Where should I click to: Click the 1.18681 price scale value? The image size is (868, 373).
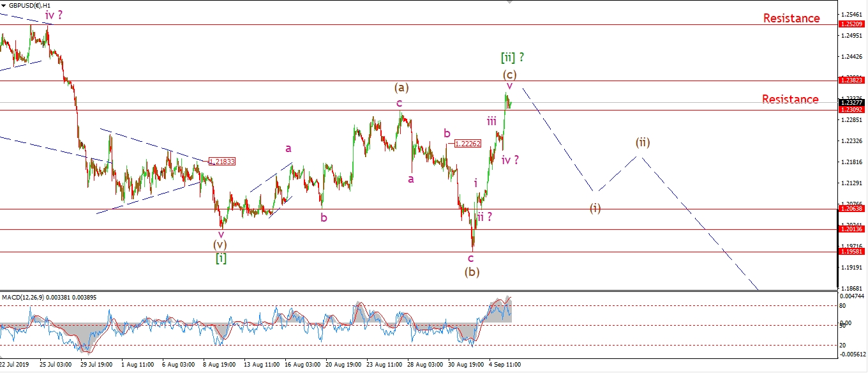tap(853, 289)
